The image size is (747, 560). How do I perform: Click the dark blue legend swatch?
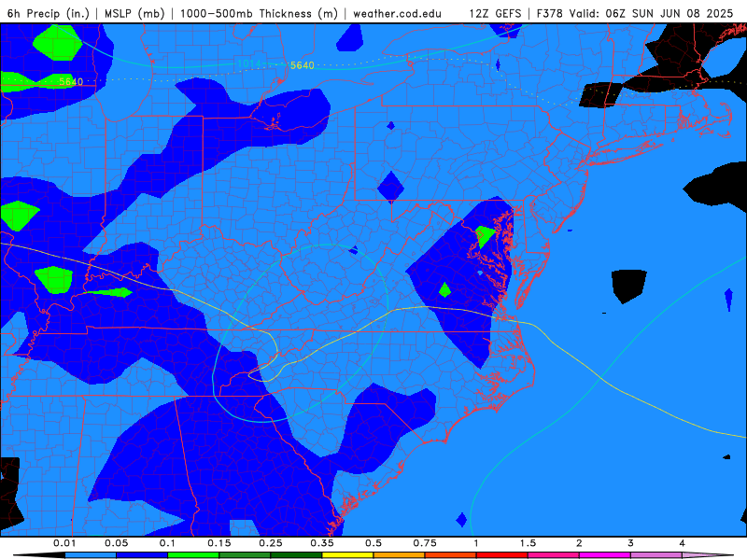(x=142, y=555)
